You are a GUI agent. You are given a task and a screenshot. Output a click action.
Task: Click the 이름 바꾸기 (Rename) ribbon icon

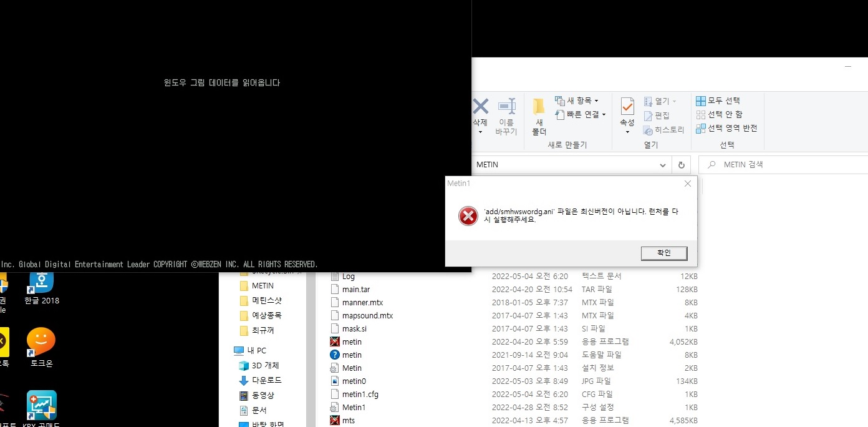(x=506, y=117)
